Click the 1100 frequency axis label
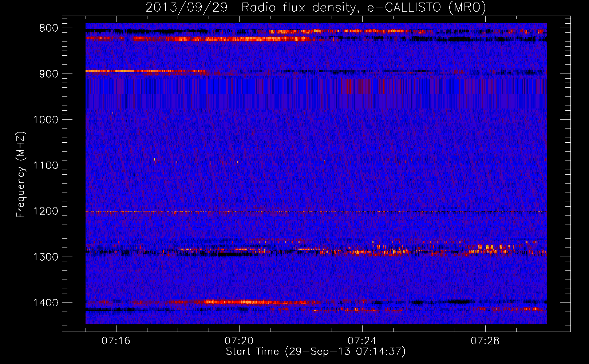This screenshot has height=364, width=589. [x=46, y=166]
